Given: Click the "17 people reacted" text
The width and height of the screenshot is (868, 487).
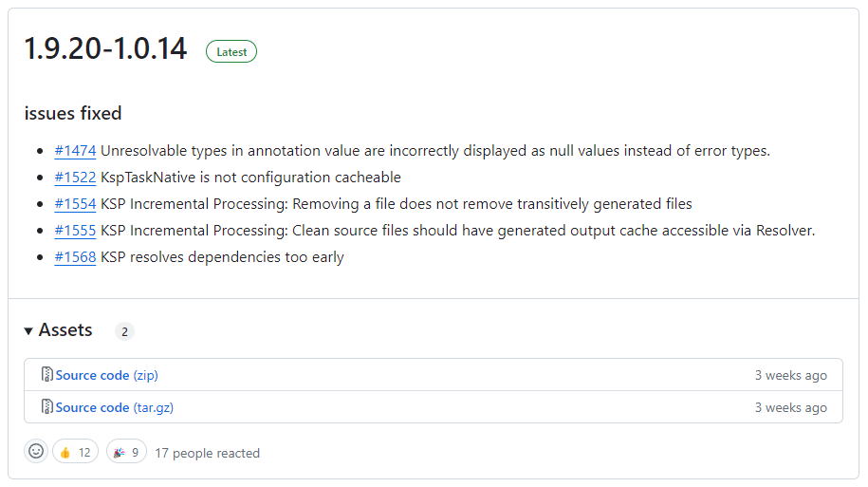Looking at the screenshot, I should tap(207, 453).
